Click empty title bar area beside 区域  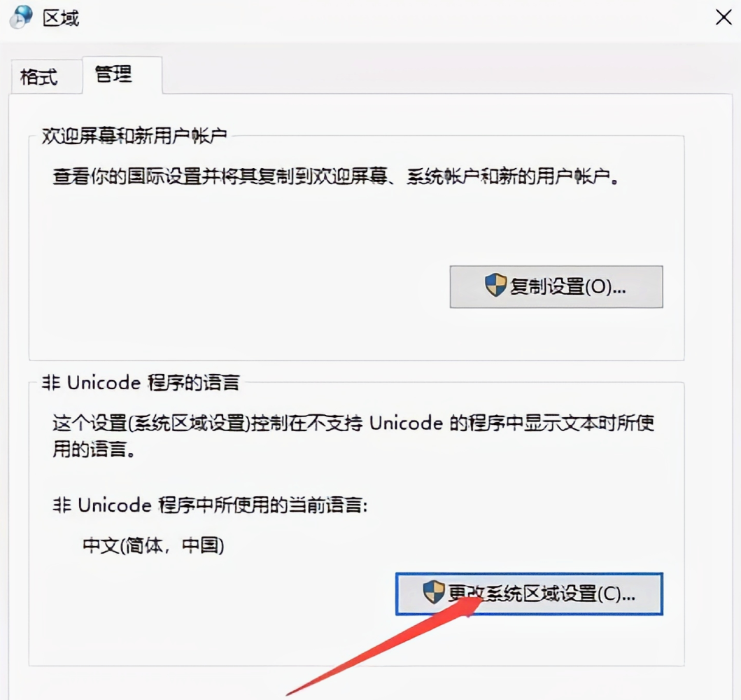(x=378, y=18)
